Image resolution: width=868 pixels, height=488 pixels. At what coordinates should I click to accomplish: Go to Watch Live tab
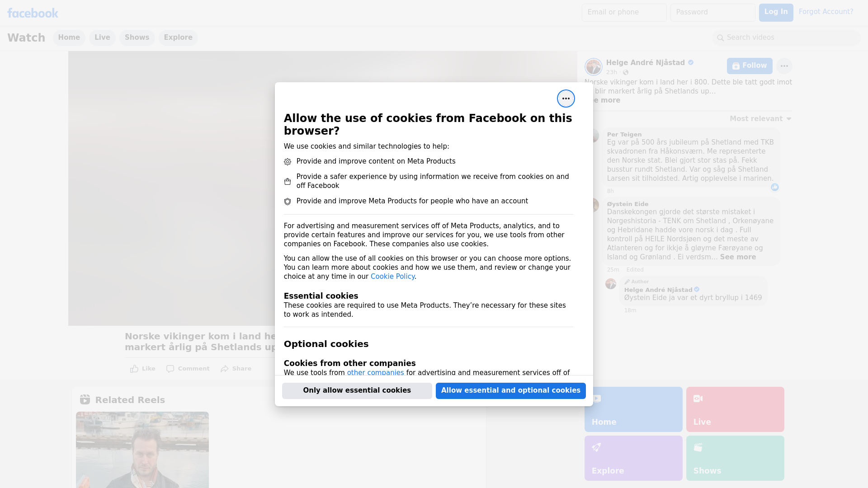click(102, 38)
